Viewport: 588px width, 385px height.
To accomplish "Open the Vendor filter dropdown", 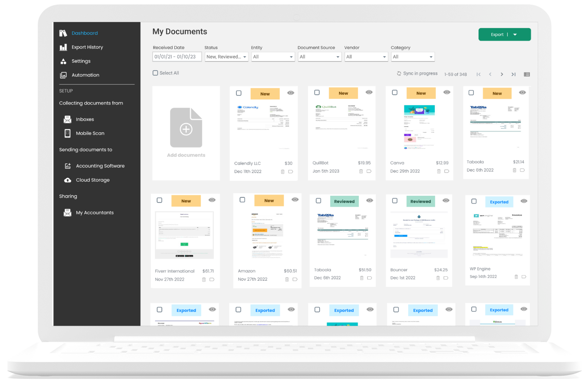I will (366, 57).
